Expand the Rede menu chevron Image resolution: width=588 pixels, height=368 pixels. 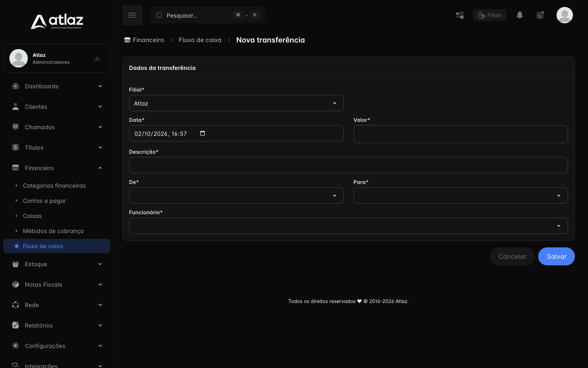point(100,305)
